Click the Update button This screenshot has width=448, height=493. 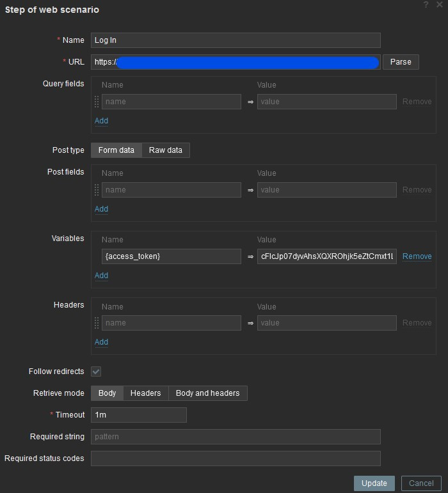tap(374, 483)
